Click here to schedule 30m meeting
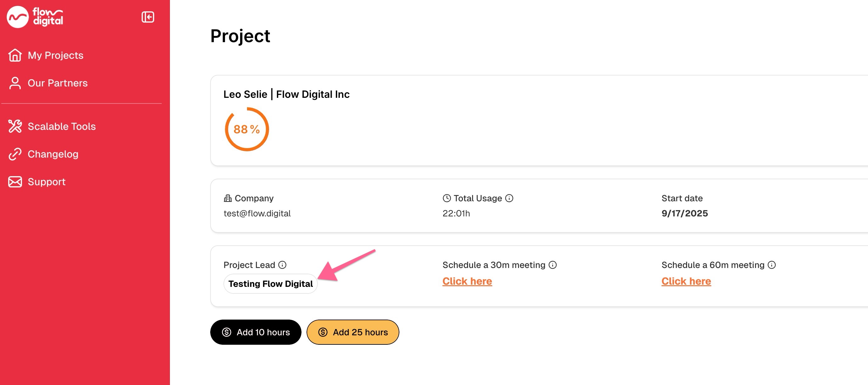Screen dimensions: 868x385 click(x=467, y=281)
